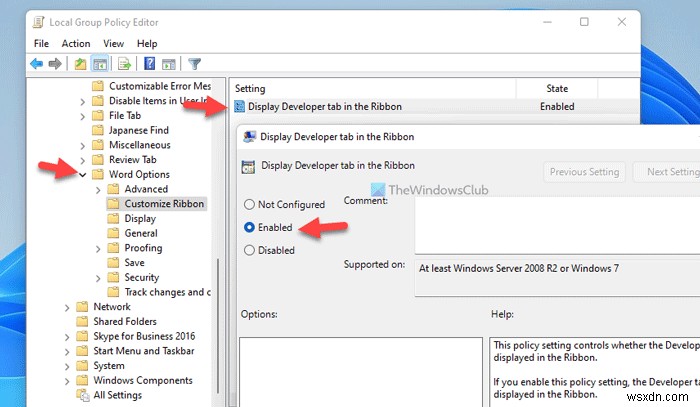Select the Not Configured radio button
Screen dimensions: 700x407
(249, 204)
